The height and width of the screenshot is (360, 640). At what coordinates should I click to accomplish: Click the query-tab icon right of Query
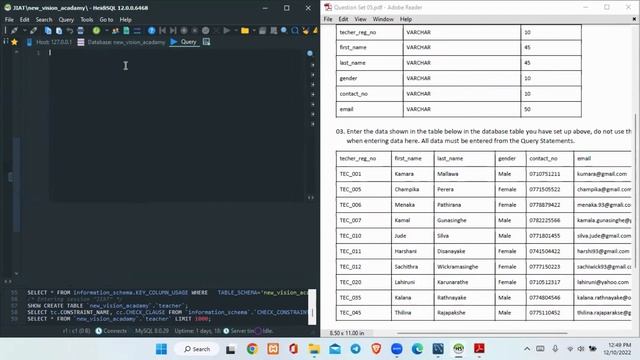[x=207, y=42]
